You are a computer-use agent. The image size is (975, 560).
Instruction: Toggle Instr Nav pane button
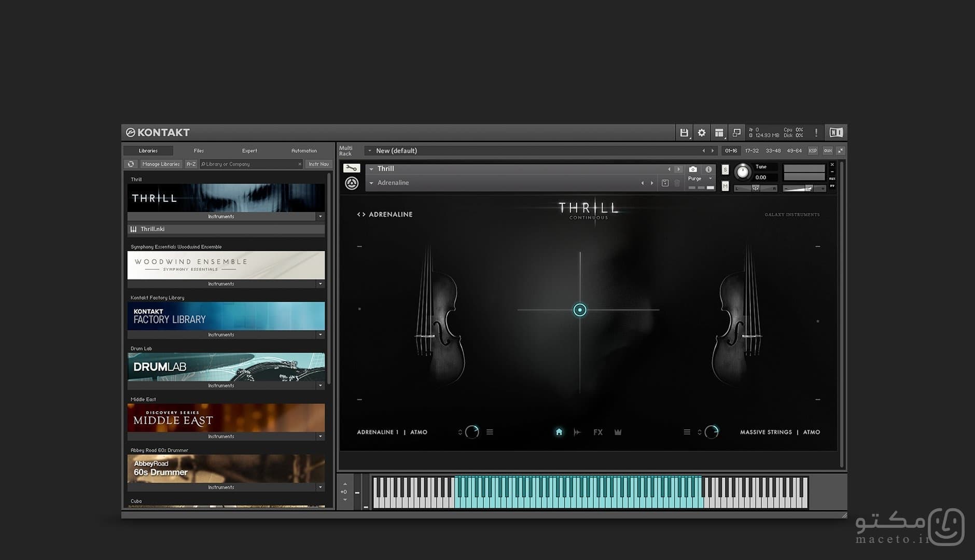pyautogui.click(x=318, y=164)
